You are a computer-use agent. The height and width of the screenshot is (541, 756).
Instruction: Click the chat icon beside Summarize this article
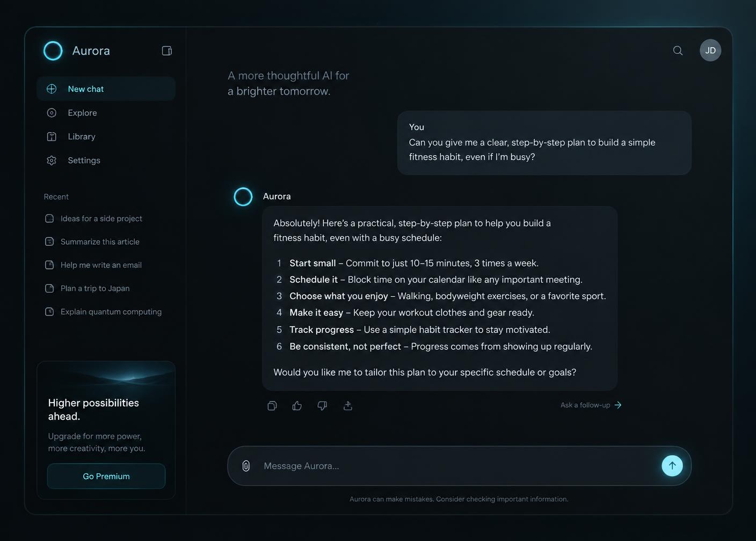click(49, 242)
